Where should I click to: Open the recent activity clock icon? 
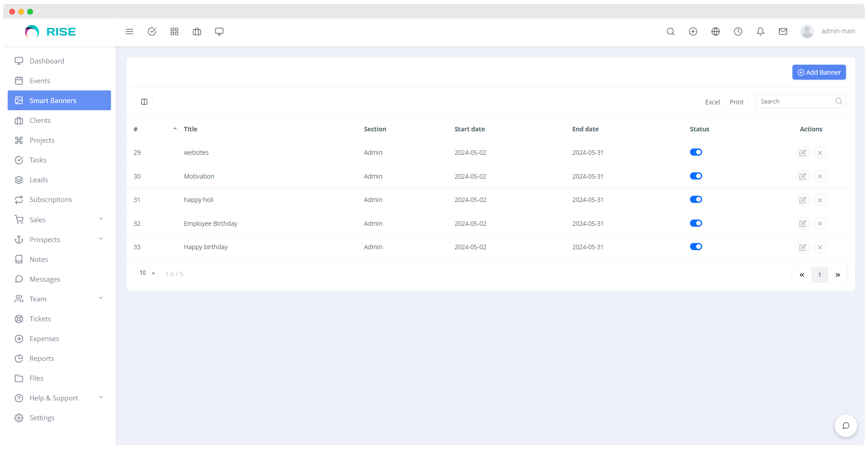(x=738, y=31)
